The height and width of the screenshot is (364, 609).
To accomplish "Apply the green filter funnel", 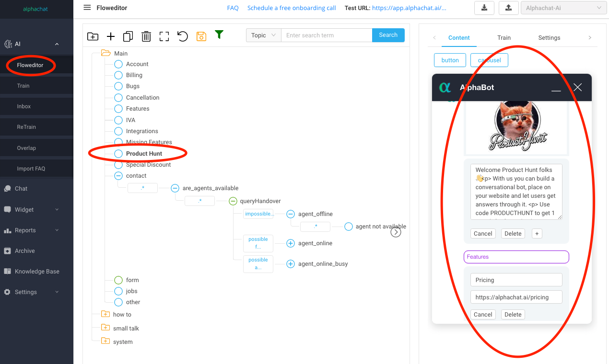I will point(219,34).
